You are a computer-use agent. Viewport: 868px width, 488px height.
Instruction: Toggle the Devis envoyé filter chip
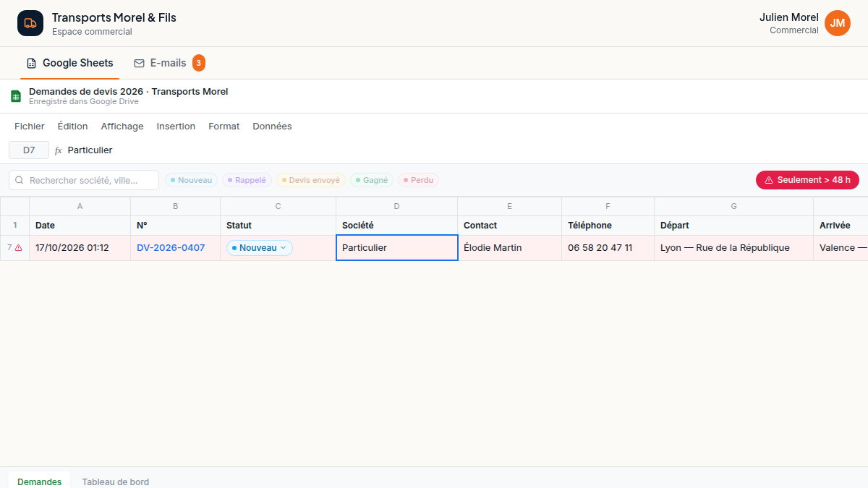(x=310, y=180)
